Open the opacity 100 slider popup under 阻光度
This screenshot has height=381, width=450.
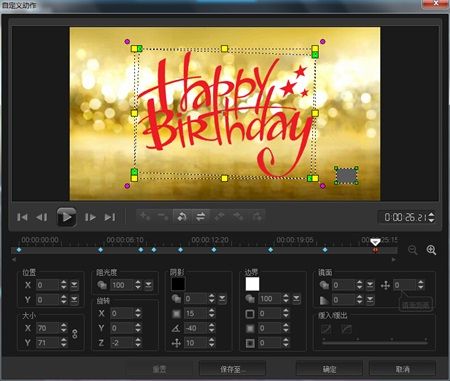coord(148,285)
